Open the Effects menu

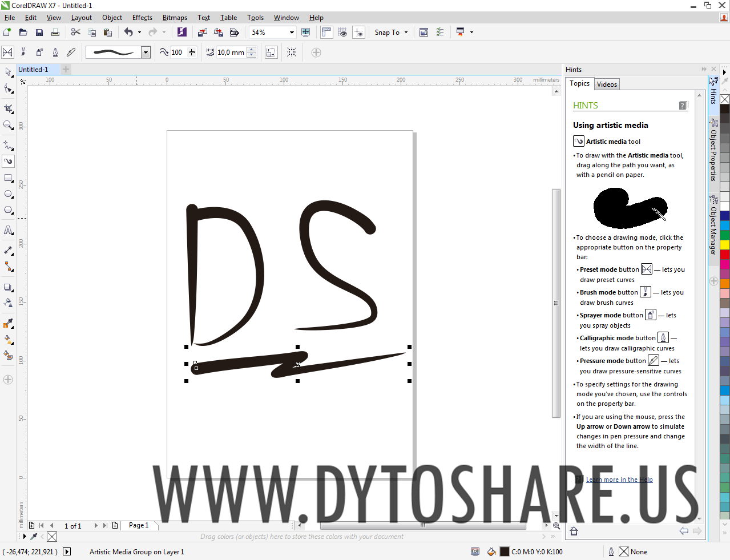coord(142,18)
